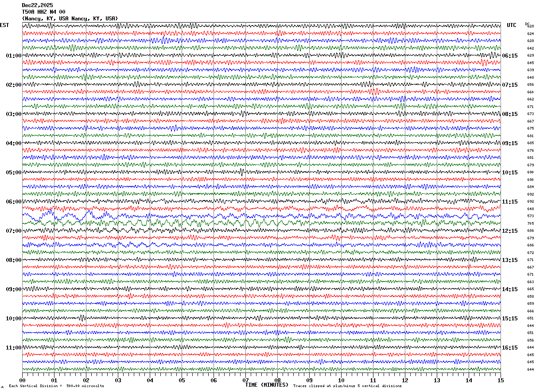Select the station code T50A HHZ N4 00

[x=43, y=12]
